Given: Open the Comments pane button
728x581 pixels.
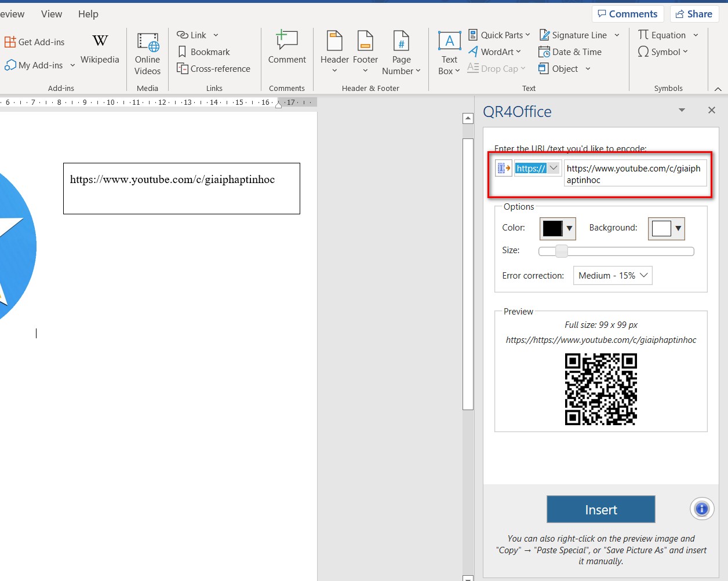Looking at the screenshot, I should [628, 14].
